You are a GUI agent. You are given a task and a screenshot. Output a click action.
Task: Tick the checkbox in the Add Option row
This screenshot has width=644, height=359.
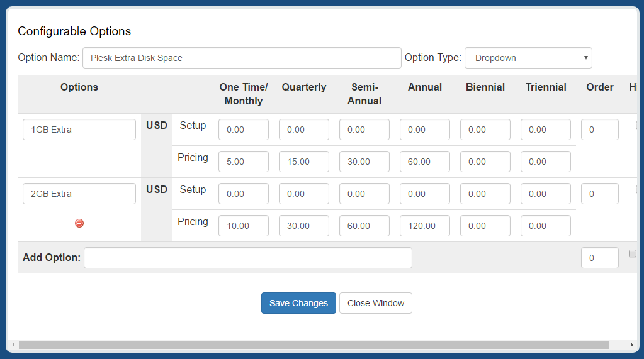pyautogui.click(x=633, y=253)
